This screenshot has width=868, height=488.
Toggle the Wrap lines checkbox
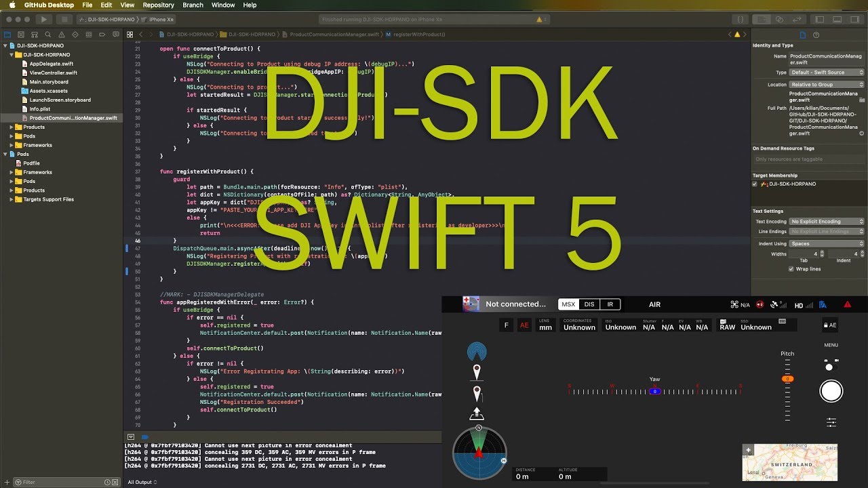coord(791,269)
